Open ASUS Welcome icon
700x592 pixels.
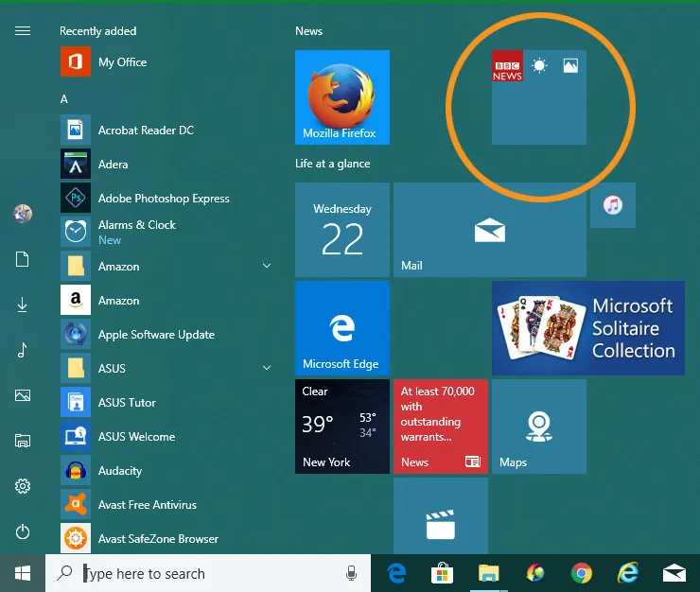click(x=76, y=436)
